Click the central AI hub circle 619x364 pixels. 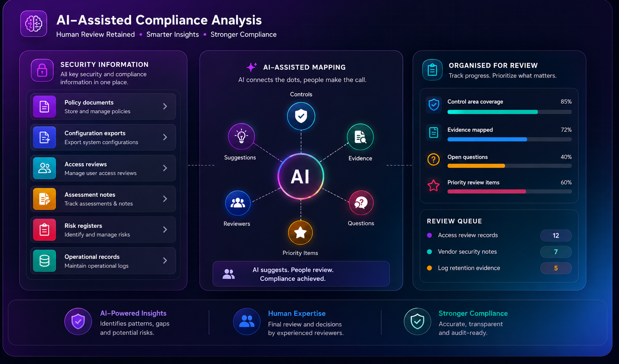click(x=301, y=177)
